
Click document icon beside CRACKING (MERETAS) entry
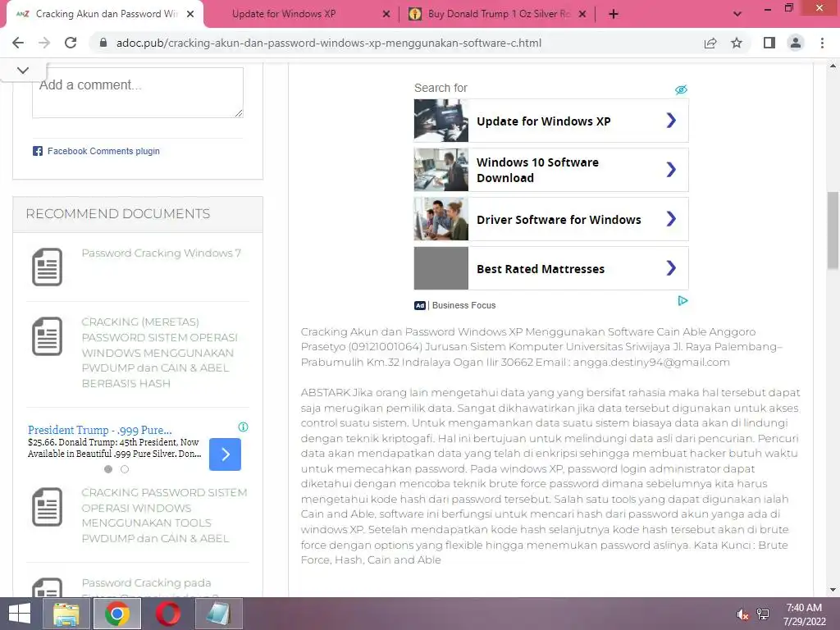point(47,336)
